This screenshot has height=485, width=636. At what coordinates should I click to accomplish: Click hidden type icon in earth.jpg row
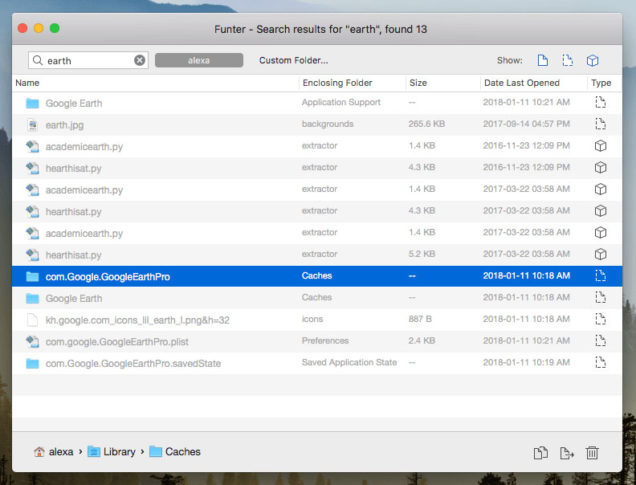[x=600, y=124]
